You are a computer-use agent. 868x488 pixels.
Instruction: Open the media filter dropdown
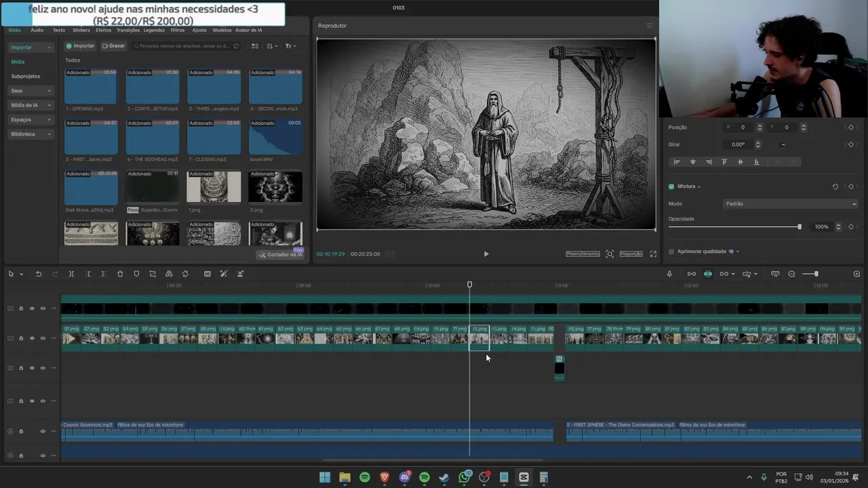(290, 46)
